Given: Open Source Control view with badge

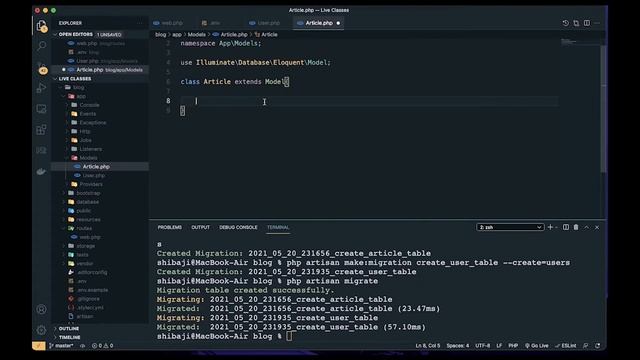Looking at the screenshot, I should point(41,67).
